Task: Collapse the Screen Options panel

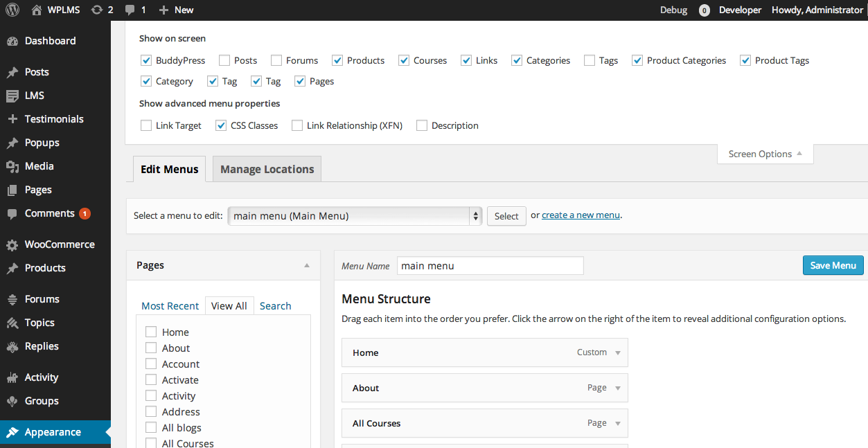Action: [x=765, y=154]
